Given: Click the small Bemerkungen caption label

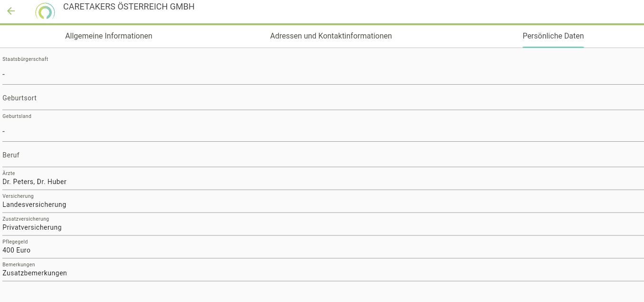Looking at the screenshot, I should coord(19,265).
